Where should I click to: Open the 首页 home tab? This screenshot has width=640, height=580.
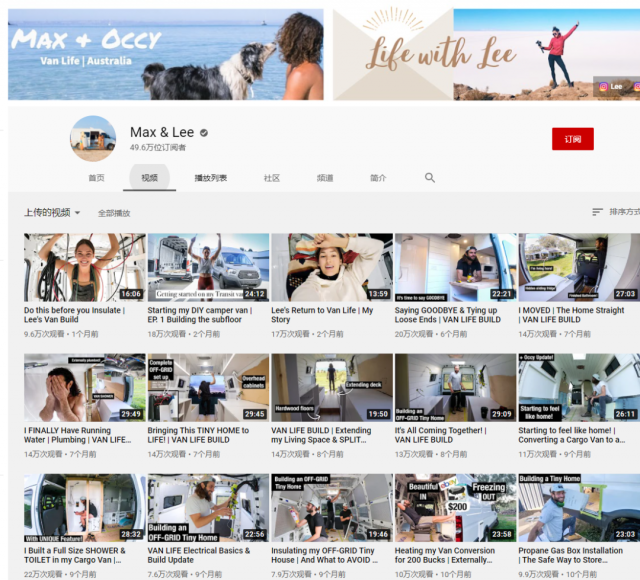pos(97,178)
